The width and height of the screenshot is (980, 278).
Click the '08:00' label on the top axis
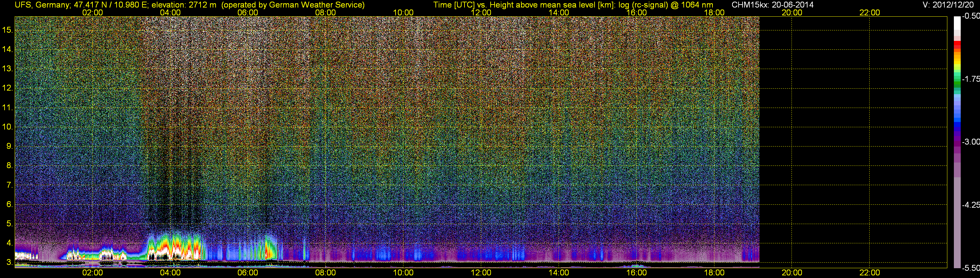coord(326,12)
